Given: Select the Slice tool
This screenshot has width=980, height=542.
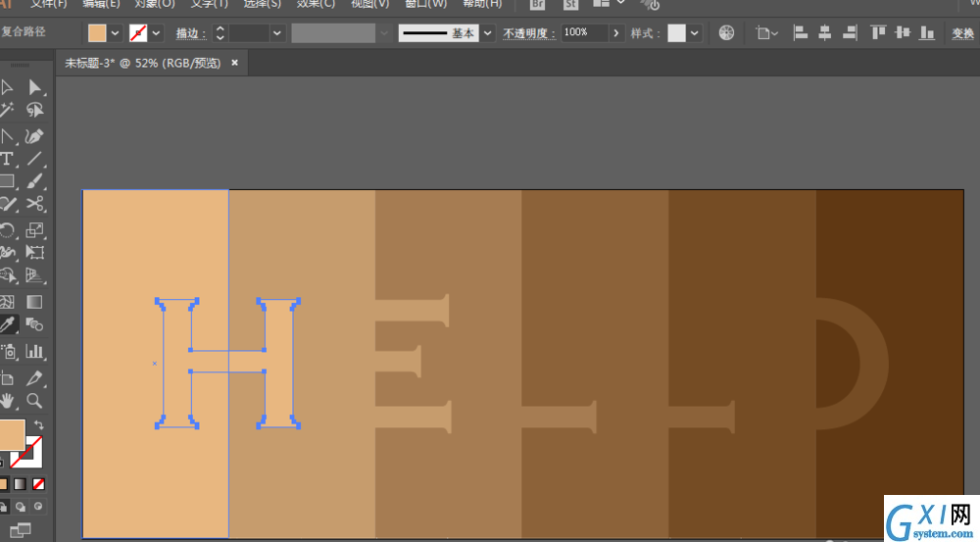Looking at the screenshot, I should click(x=34, y=377).
